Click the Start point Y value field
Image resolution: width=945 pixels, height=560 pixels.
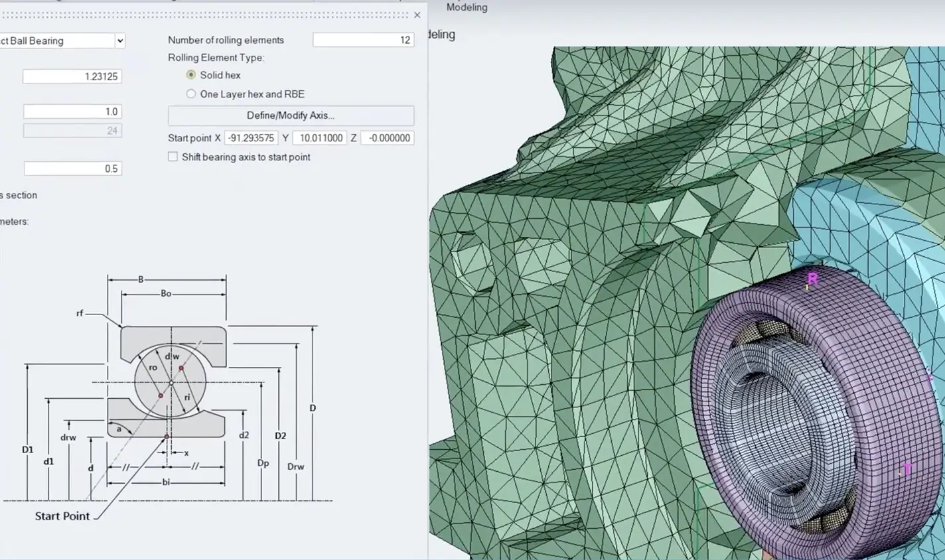pos(320,138)
